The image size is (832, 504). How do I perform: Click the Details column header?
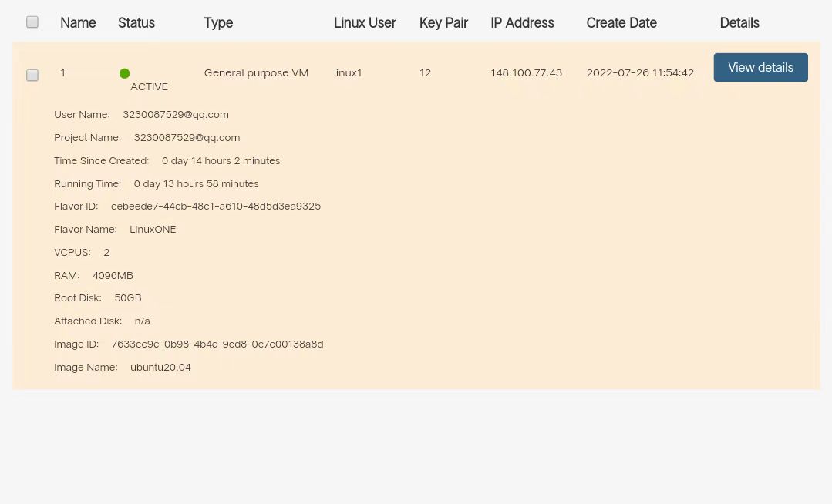click(x=739, y=23)
